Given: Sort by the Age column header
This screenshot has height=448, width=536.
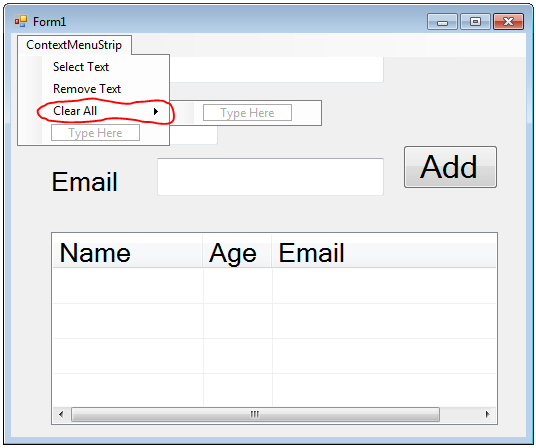Looking at the screenshot, I should [x=237, y=253].
